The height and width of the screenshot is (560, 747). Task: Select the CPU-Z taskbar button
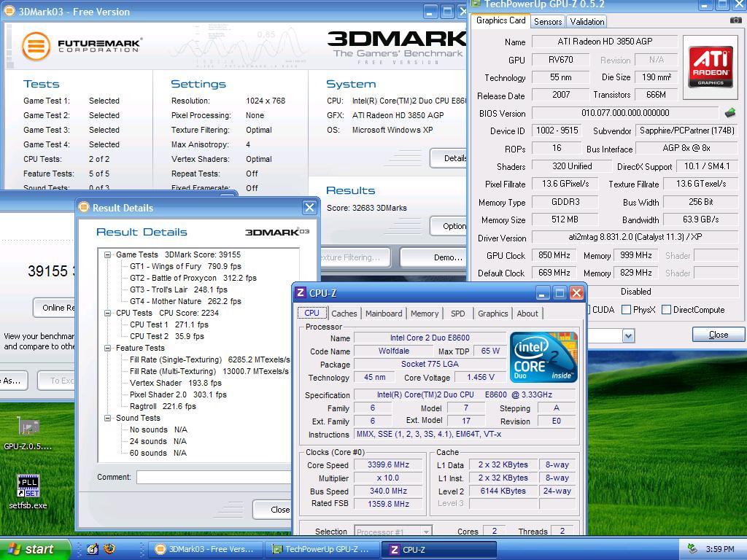[x=438, y=549]
